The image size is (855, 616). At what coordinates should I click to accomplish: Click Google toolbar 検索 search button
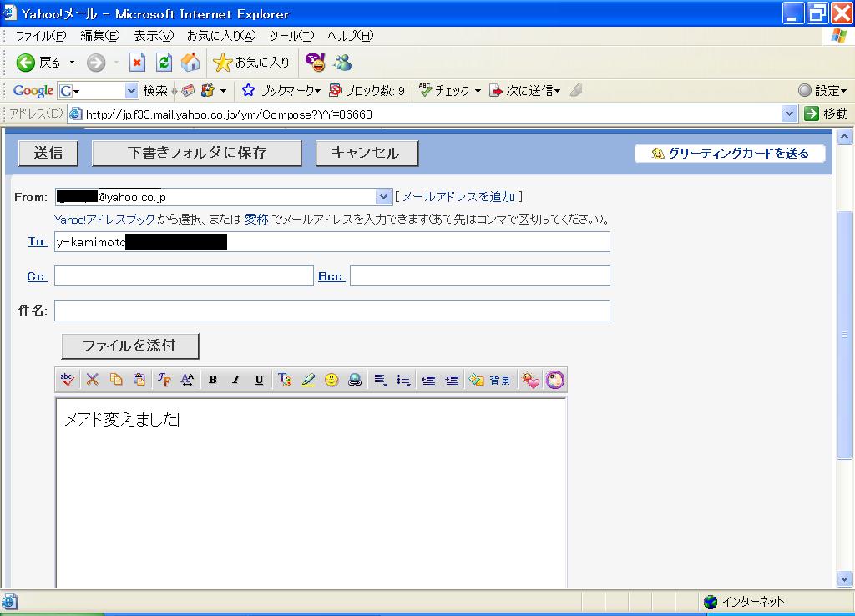(154, 90)
